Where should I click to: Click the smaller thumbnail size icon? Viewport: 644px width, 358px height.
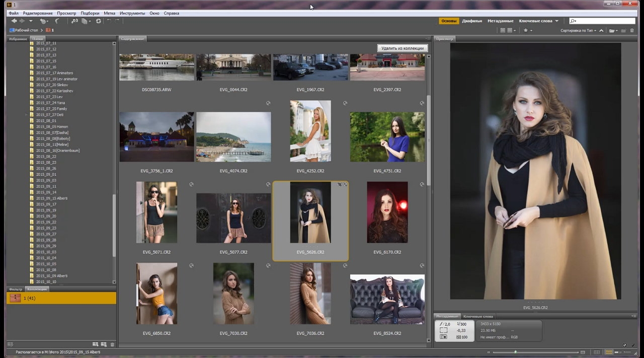tap(489, 352)
